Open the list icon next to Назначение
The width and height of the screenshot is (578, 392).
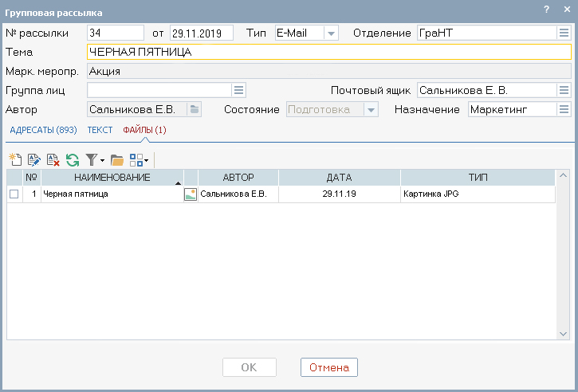564,109
